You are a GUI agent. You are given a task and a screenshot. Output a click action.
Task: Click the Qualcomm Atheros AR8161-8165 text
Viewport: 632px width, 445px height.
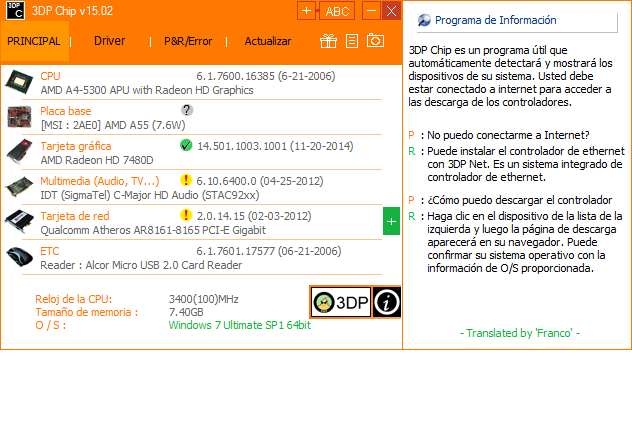[x=153, y=230]
